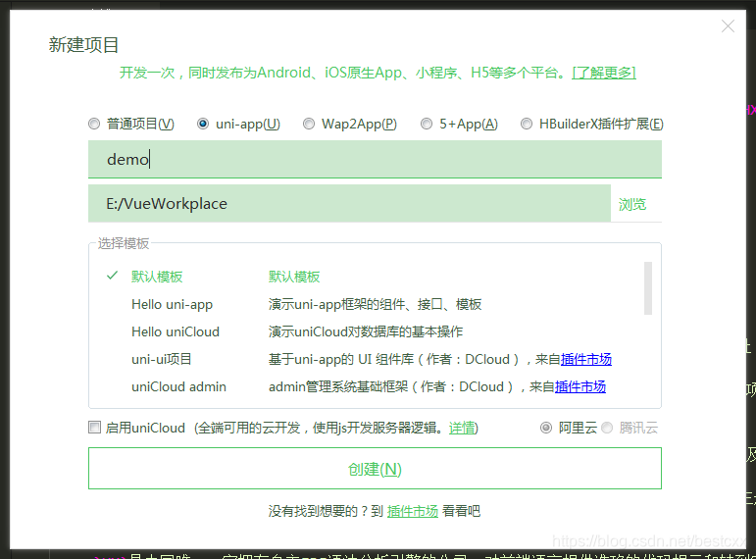The width and height of the screenshot is (756, 559).
Task: Choose the Wap2App(P) radio option
Action: [x=309, y=124]
